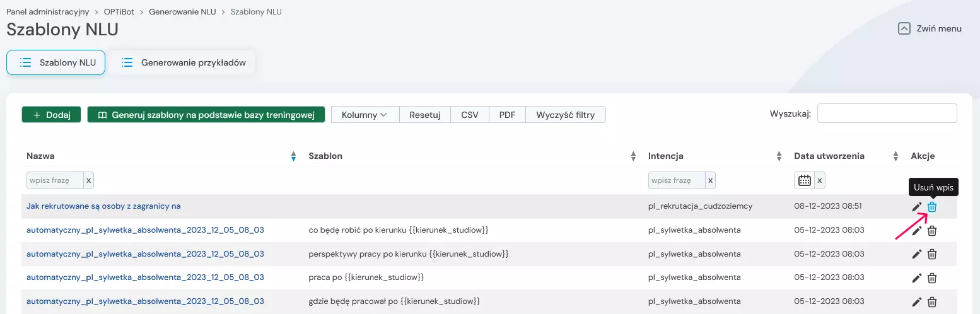Export the table as PDF
The height and width of the screenshot is (314, 980).
tap(508, 115)
